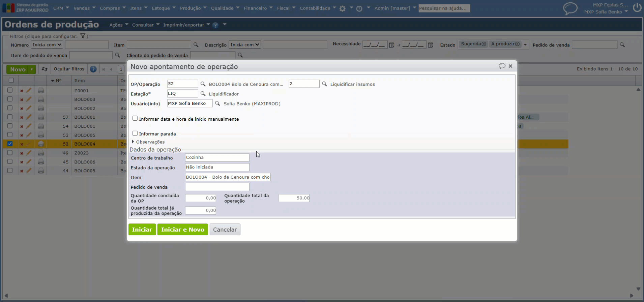Viewport: 644px width, 302px height.
Task: Click the lookup icon beside operation number 2
Action: pos(324,84)
